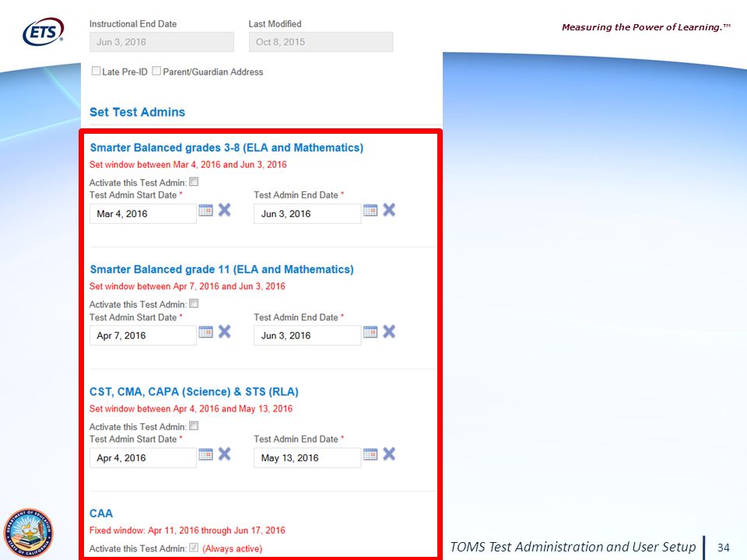Activate CST, CMA, CAPA & STS Test Admin
This screenshot has height=560, width=747.
point(194,426)
